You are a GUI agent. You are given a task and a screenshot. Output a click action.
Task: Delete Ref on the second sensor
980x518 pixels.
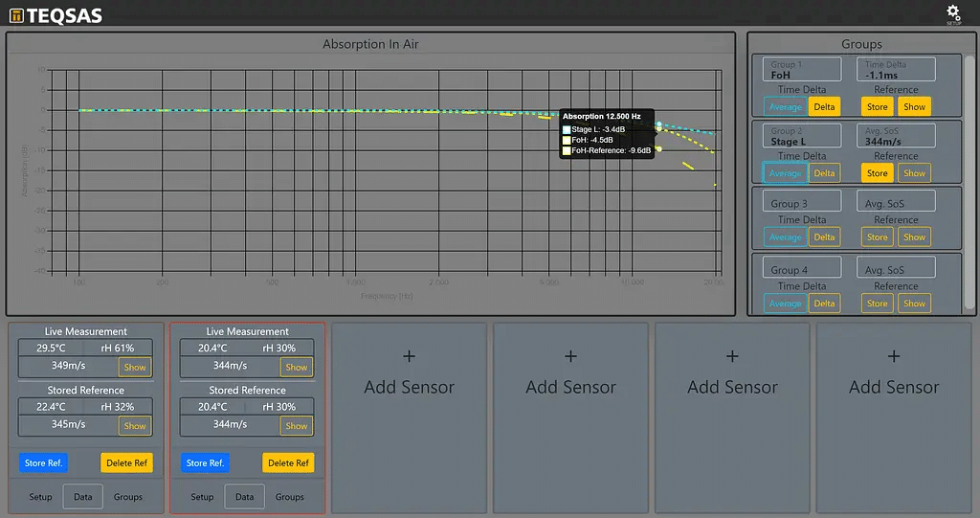pos(288,462)
